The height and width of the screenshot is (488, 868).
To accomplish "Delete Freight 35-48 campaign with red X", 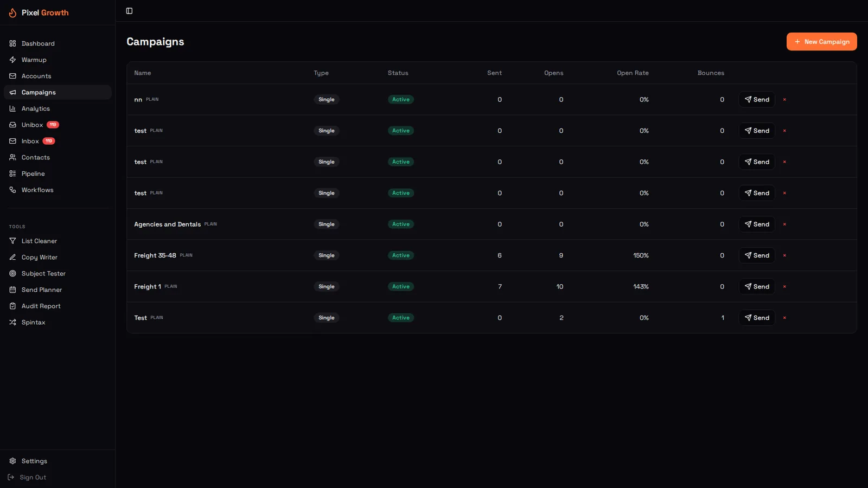I will point(784,255).
